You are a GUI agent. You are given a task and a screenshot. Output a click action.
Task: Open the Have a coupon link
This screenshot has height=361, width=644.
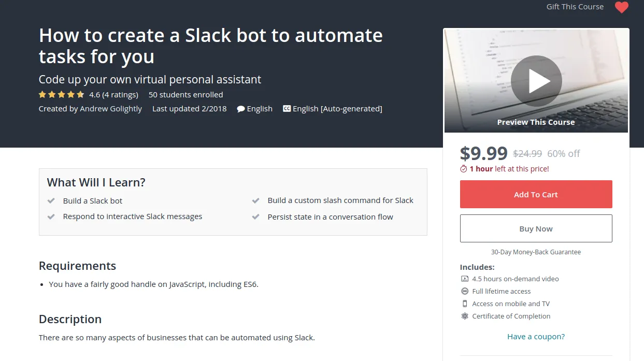pyautogui.click(x=536, y=337)
